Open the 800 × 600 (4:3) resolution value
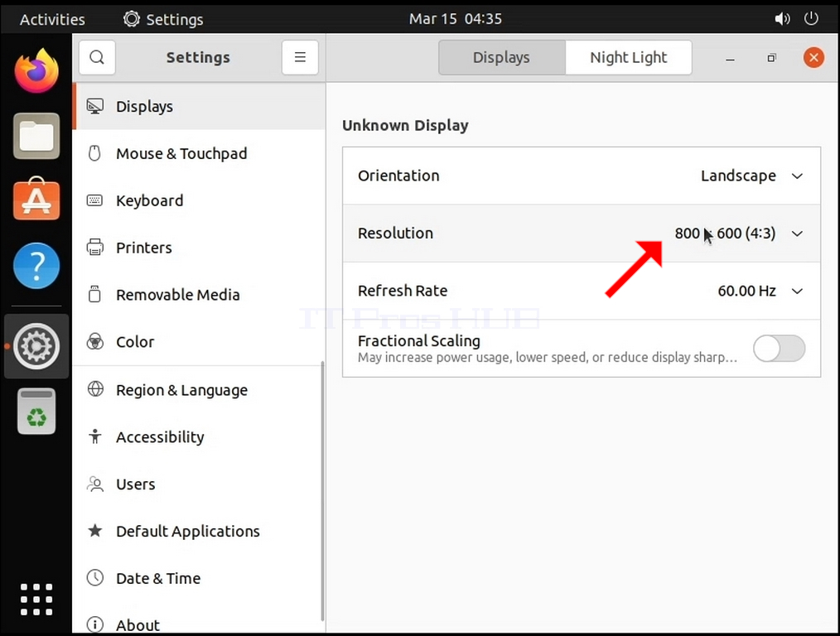The image size is (840, 636). tap(725, 234)
